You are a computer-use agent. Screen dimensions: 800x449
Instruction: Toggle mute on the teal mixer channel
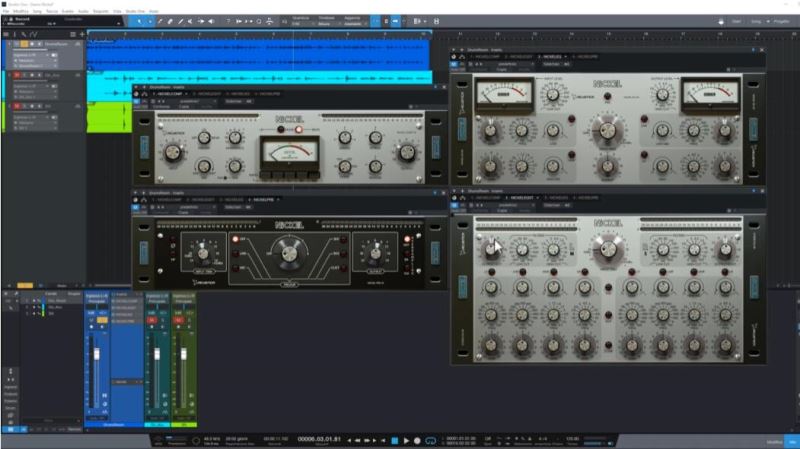[x=152, y=320]
